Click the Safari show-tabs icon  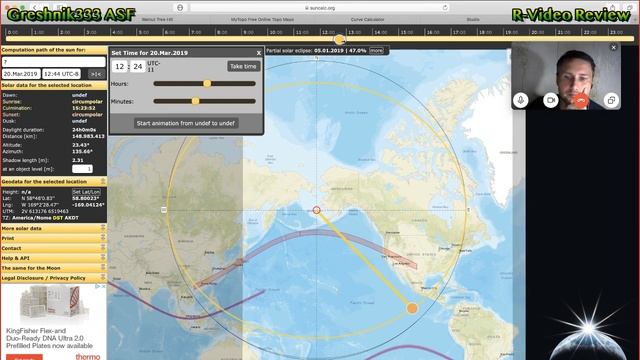pyautogui.click(x=629, y=8)
